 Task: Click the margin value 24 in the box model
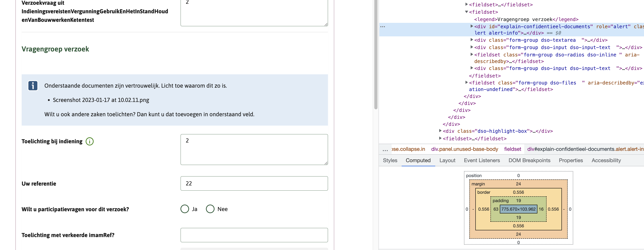pos(518,184)
